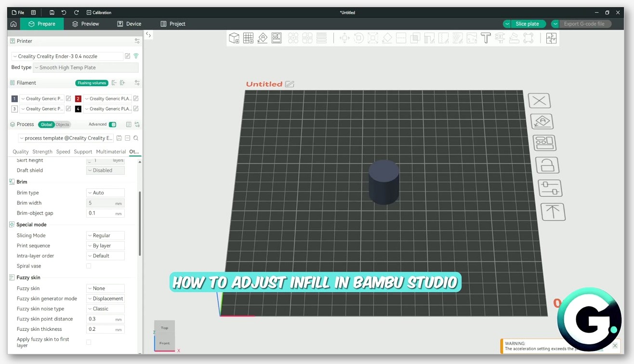Screen dimensions: 634x364
Task: Open the Quality settings tab
Action: click(21, 152)
